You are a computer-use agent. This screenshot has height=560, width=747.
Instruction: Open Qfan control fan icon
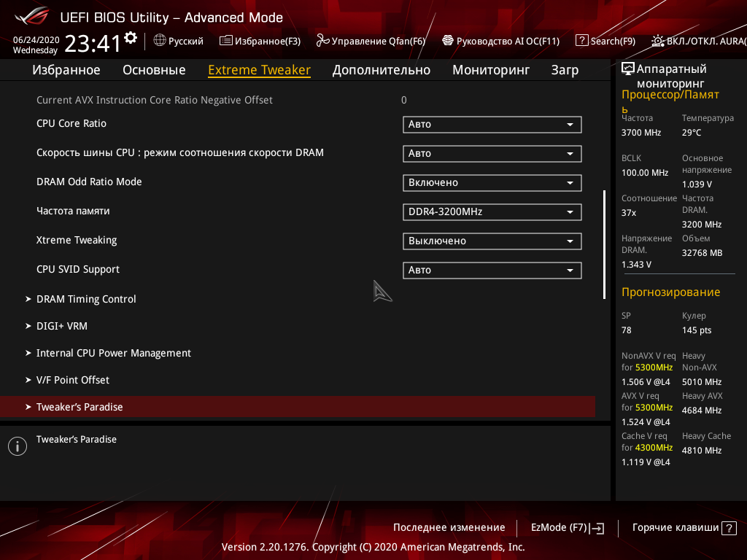pyautogui.click(x=322, y=41)
